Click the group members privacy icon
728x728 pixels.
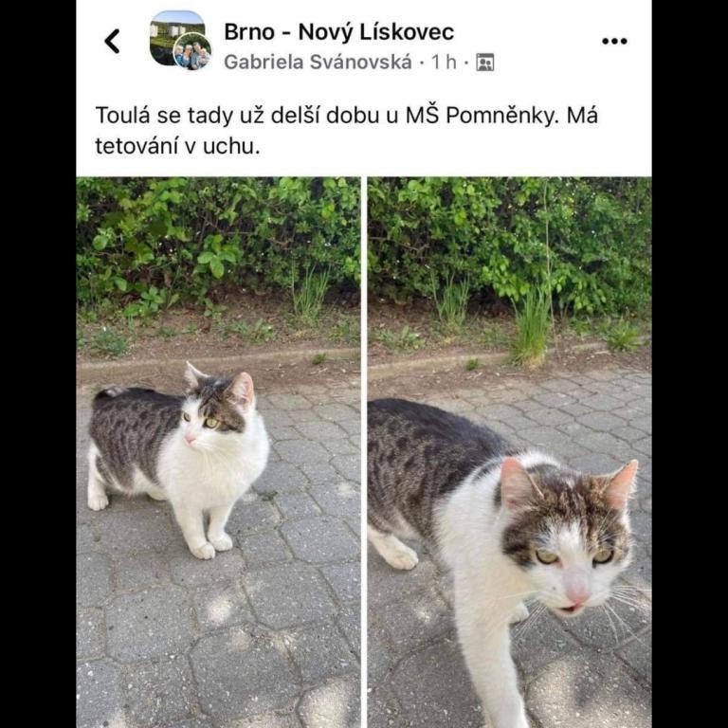[484, 63]
